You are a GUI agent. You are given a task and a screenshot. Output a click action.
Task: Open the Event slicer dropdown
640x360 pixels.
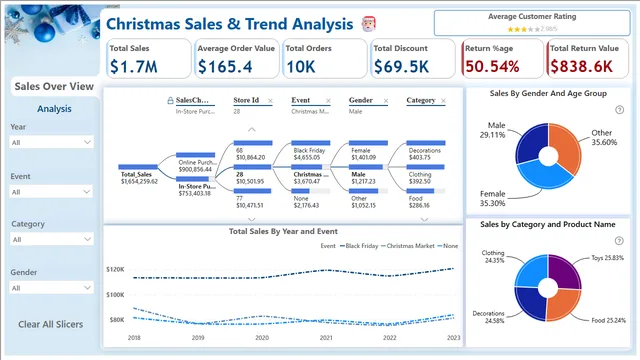(51, 191)
